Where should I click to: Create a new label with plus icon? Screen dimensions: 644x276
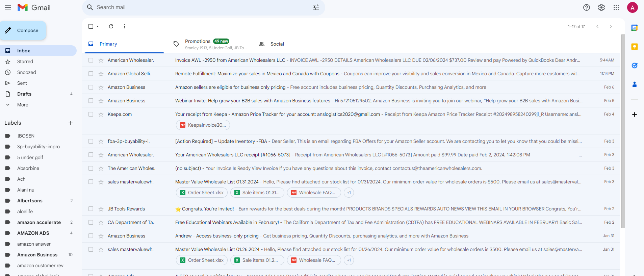point(71,123)
